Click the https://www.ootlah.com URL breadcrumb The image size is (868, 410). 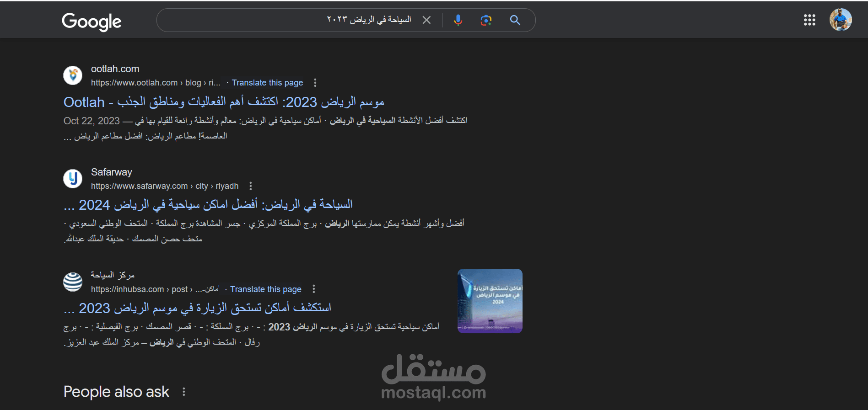[x=156, y=83]
